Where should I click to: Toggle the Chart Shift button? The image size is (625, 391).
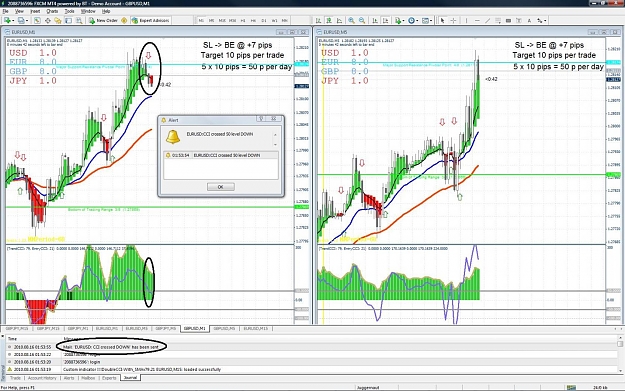[385, 20]
